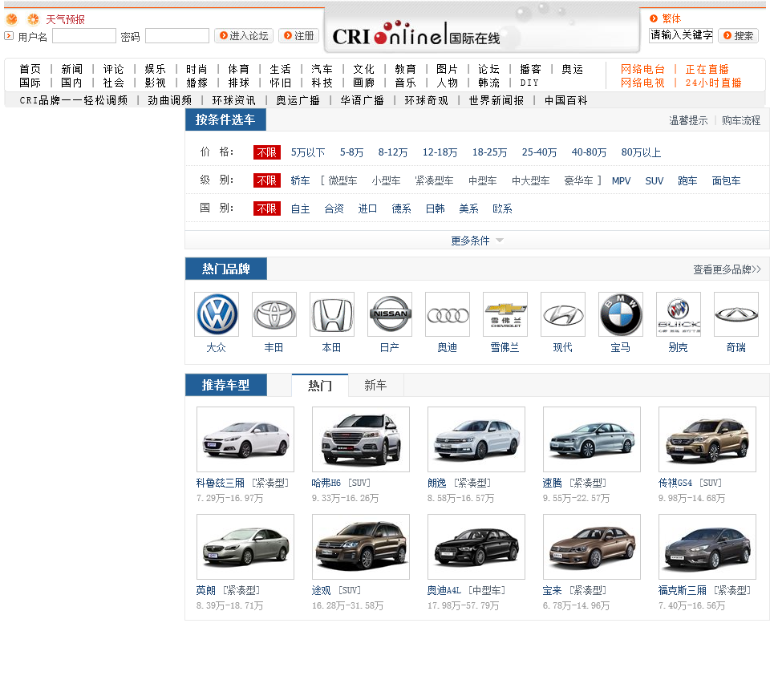The height and width of the screenshot is (700, 770).
Task: Open the 查看更多品牌>> link
Action: pyautogui.click(x=727, y=269)
